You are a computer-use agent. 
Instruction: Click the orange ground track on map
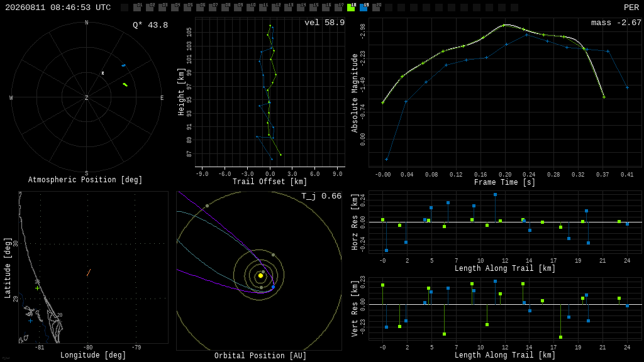click(89, 273)
